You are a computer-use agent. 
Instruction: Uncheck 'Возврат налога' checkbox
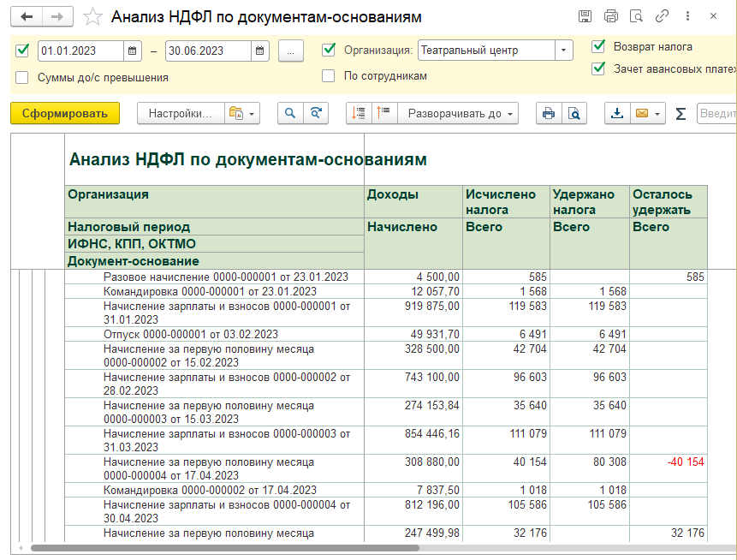[598, 46]
